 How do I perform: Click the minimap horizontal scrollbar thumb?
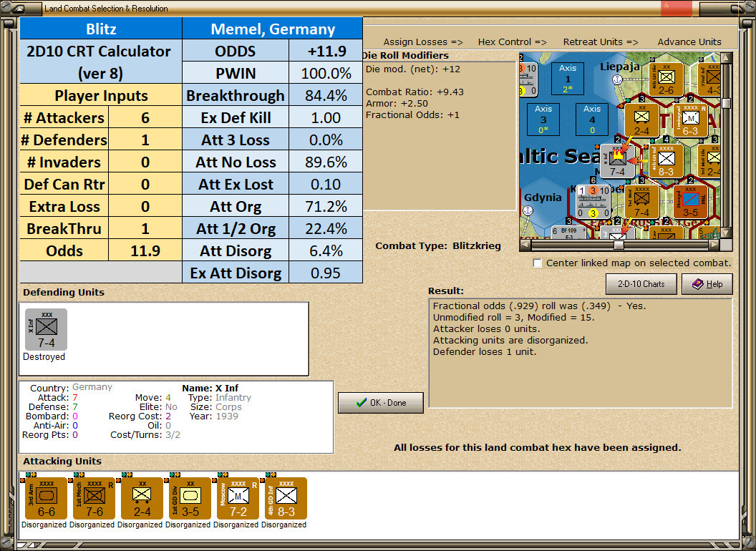619,245
